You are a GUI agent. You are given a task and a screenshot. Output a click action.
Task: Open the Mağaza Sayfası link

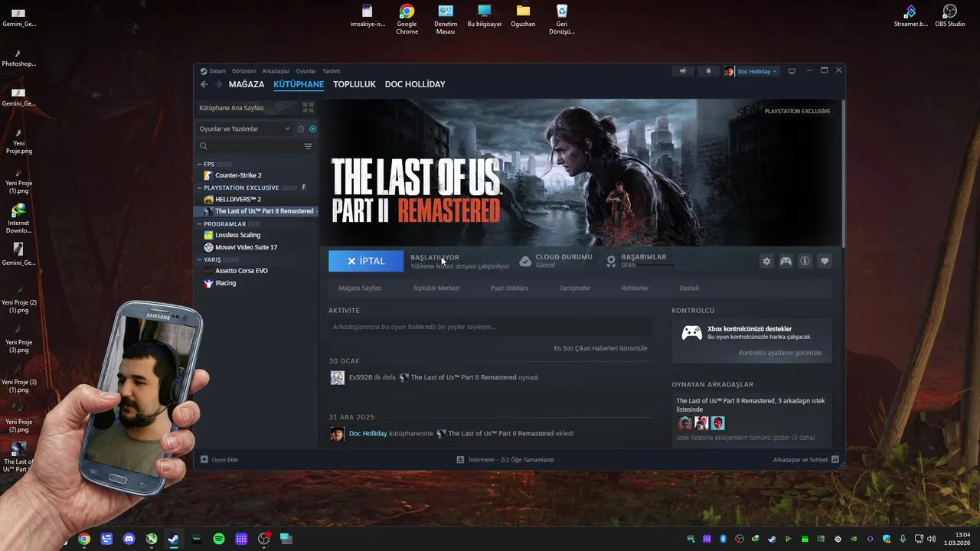[x=360, y=288]
